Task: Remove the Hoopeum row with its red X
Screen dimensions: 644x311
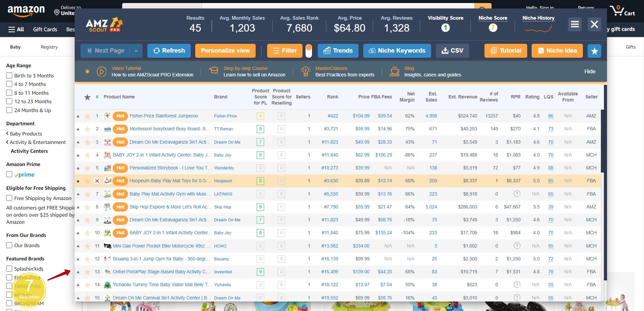Action: (97, 181)
